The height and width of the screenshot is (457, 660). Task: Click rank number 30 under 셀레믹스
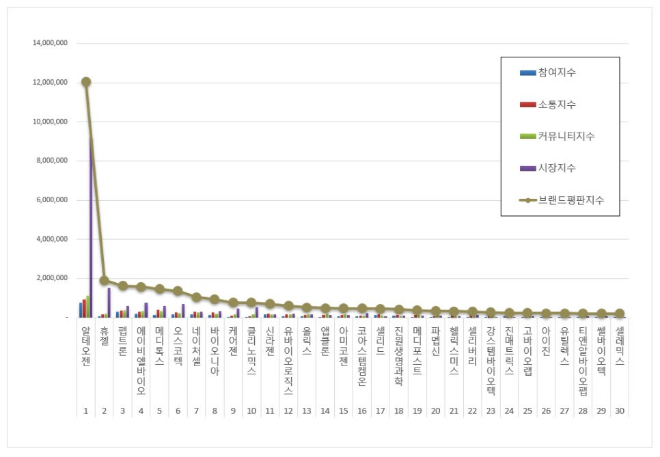click(x=619, y=410)
